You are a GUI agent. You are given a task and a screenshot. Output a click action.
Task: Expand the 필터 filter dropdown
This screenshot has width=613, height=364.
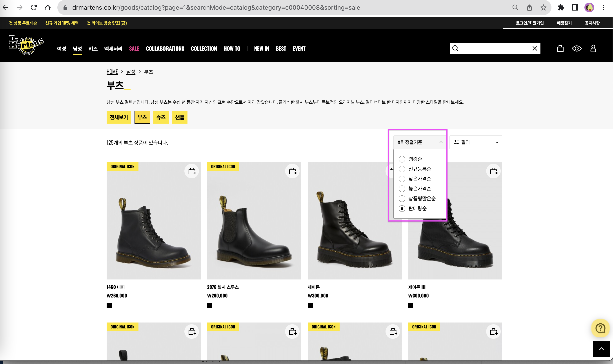coord(476,142)
